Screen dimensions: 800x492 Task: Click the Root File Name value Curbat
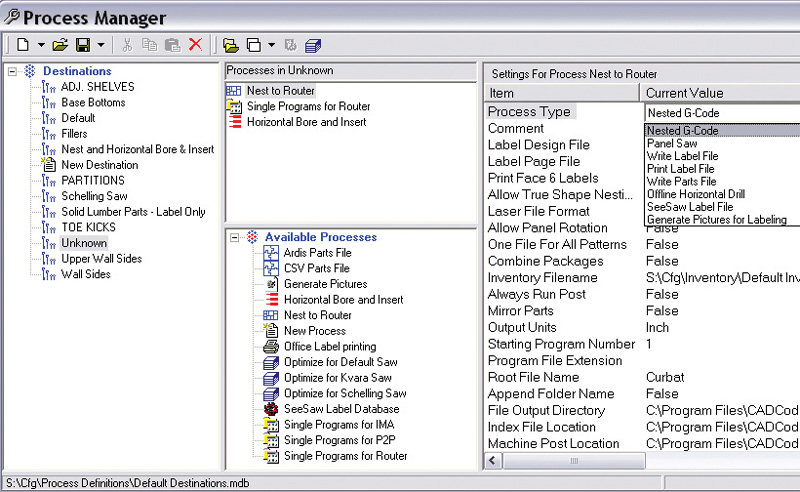click(x=665, y=377)
